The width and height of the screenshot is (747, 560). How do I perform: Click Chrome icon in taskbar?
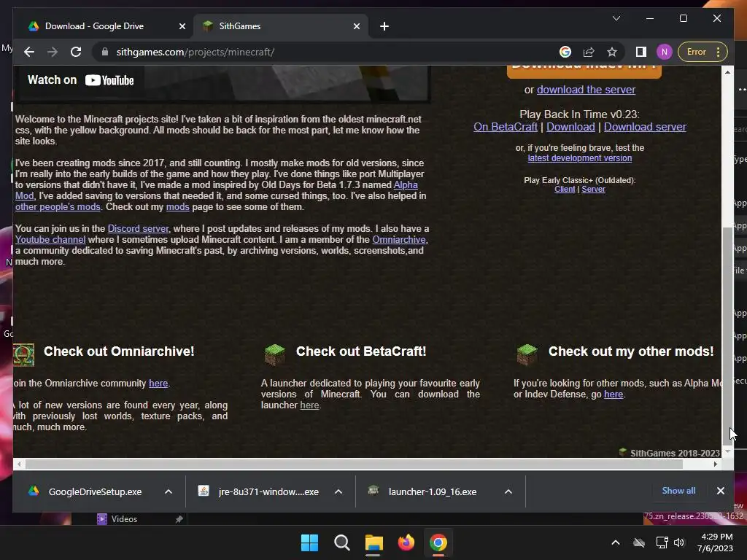click(x=438, y=542)
